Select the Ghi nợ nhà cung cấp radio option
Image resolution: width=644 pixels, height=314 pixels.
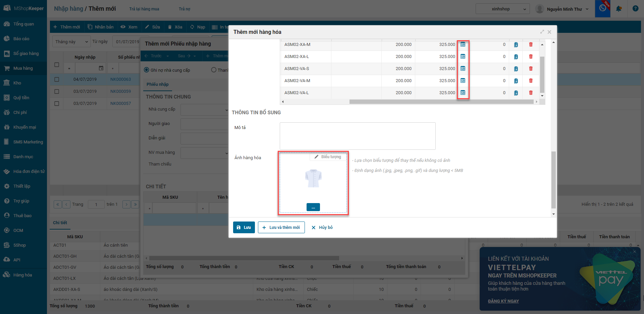coord(146,70)
